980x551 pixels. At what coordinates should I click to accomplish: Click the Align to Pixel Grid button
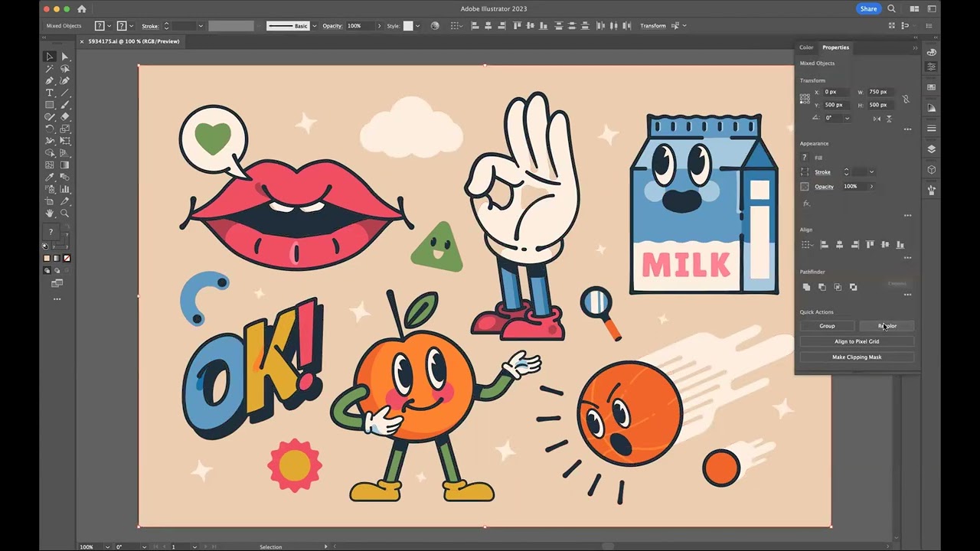[x=857, y=341]
